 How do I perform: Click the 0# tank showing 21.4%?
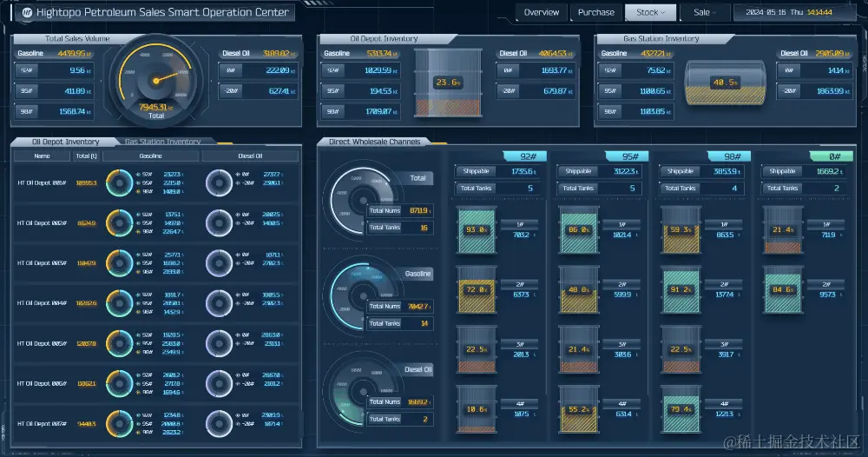(783, 230)
